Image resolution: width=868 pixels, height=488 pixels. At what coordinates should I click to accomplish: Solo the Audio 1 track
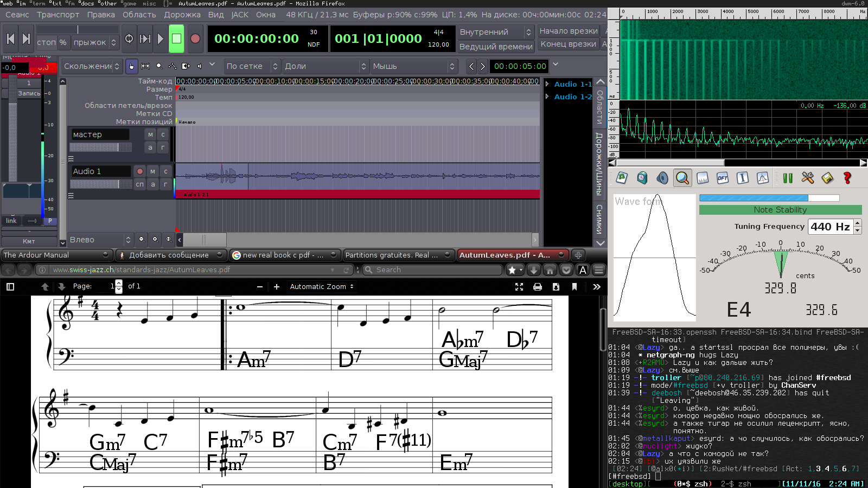(x=166, y=171)
